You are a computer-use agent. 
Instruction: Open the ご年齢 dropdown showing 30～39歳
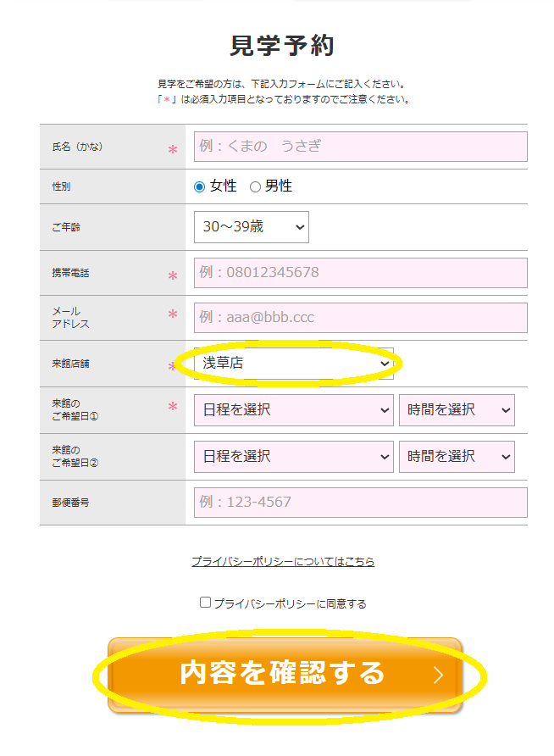pos(252,226)
